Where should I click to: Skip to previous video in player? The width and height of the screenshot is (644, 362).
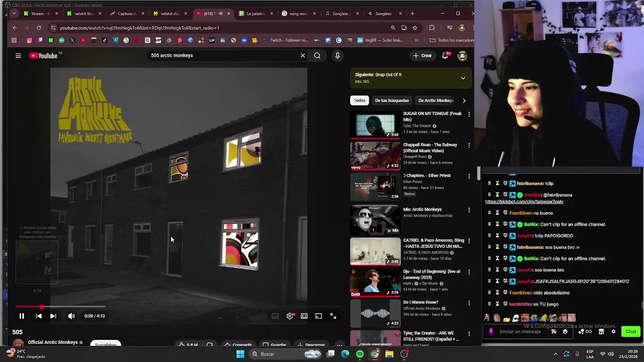[x=39, y=316]
